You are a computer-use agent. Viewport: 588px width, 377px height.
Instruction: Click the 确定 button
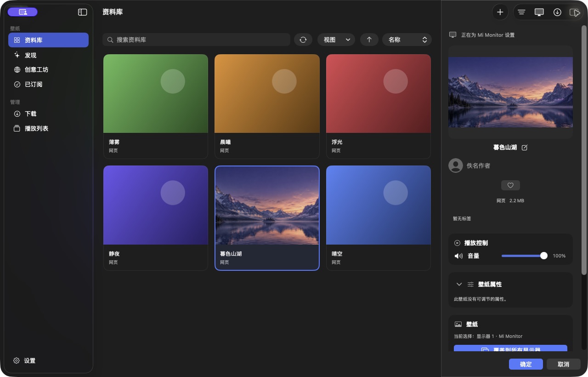tap(526, 364)
